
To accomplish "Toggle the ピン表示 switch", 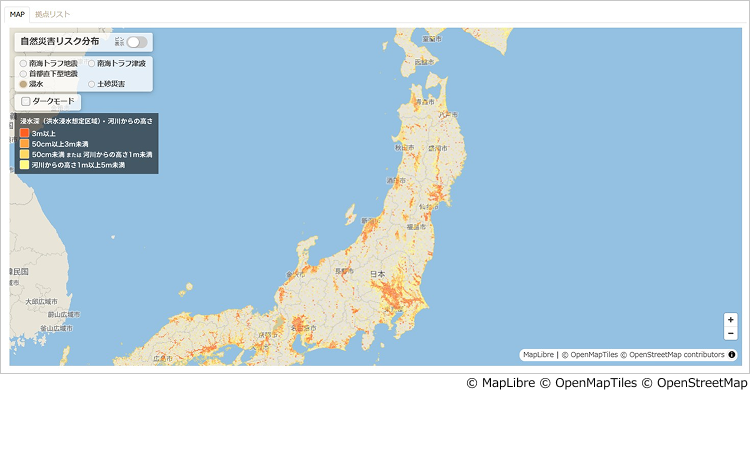I will 137,42.
